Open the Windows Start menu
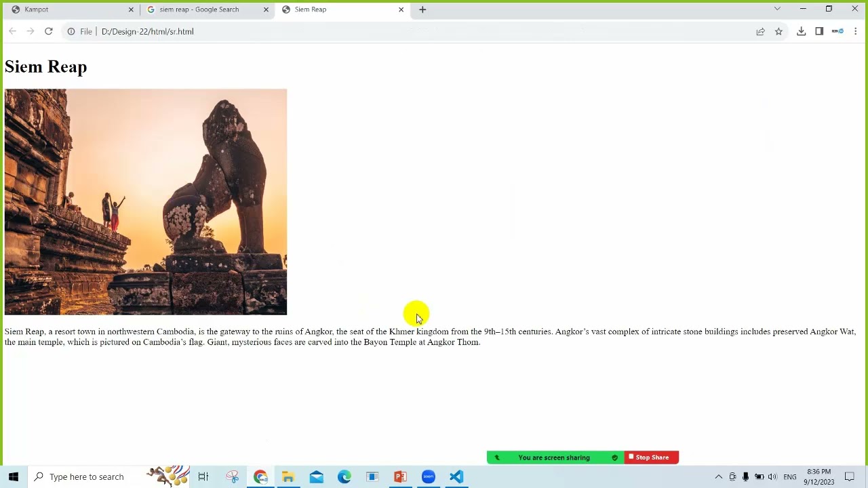The width and height of the screenshot is (868, 488). point(14,476)
